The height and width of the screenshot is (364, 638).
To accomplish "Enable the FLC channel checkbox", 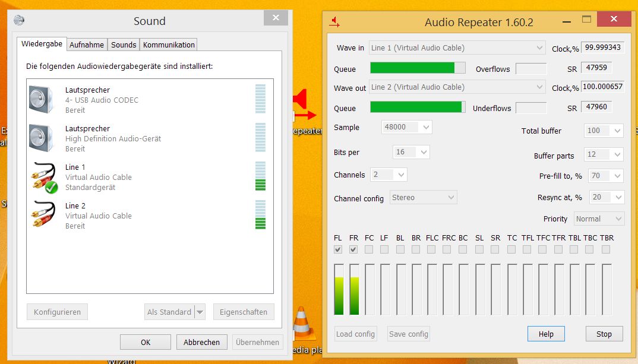I will [x=431, y=249].
